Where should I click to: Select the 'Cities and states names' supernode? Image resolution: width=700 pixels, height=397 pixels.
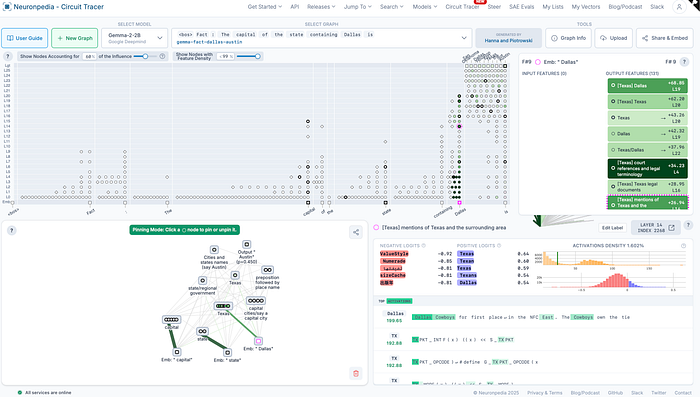(x=214, y=250)
